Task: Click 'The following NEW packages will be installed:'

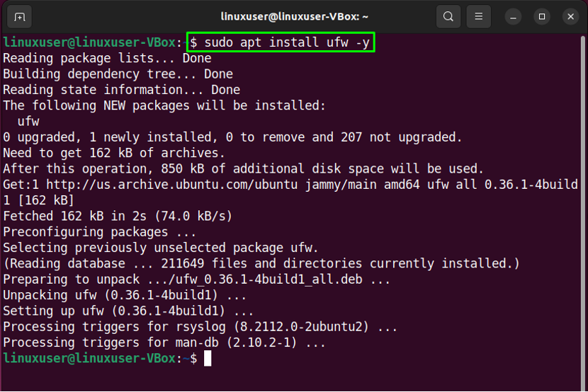Action: tap(164, 105)
